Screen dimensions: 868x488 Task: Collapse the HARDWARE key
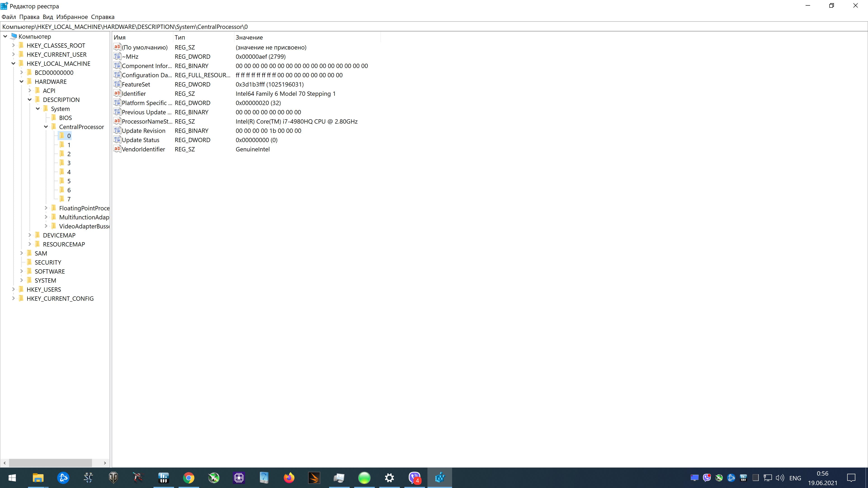21,82
